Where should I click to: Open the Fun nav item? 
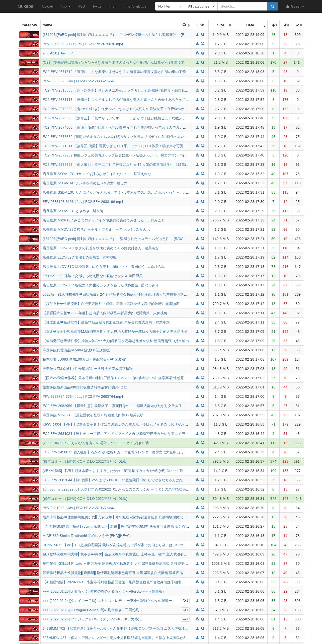tap(113, 6)
